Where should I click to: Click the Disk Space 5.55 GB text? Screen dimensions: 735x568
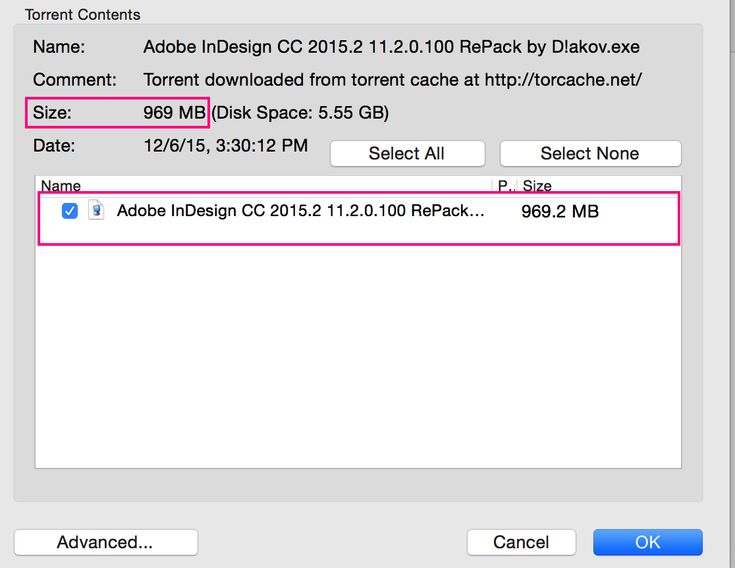click(300, 112)
